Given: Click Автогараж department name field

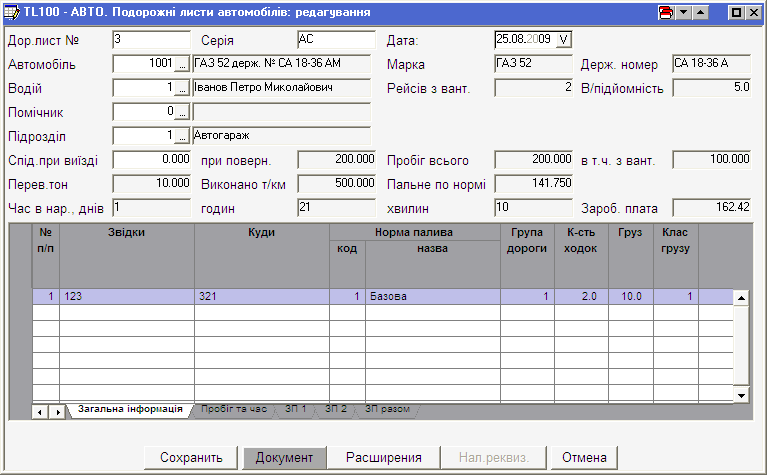Looking at the screenshot, I should [282, 136].
